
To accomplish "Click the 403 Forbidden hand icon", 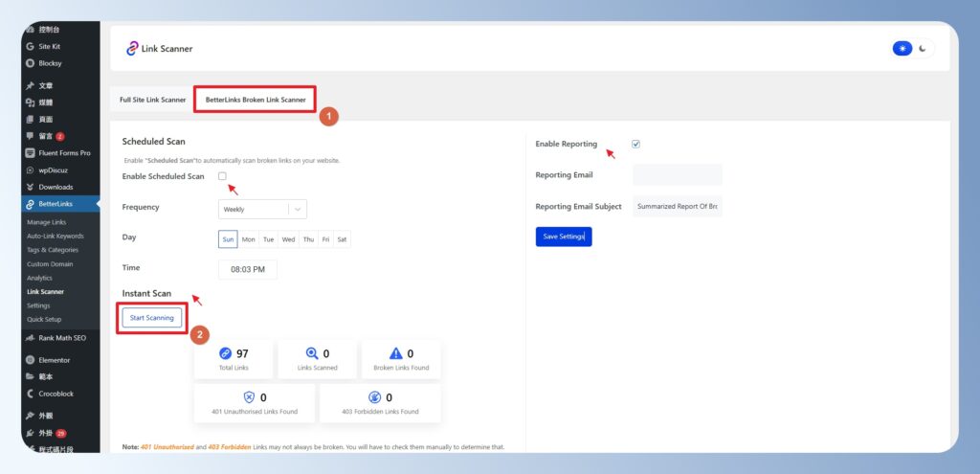I will (374, 397).
